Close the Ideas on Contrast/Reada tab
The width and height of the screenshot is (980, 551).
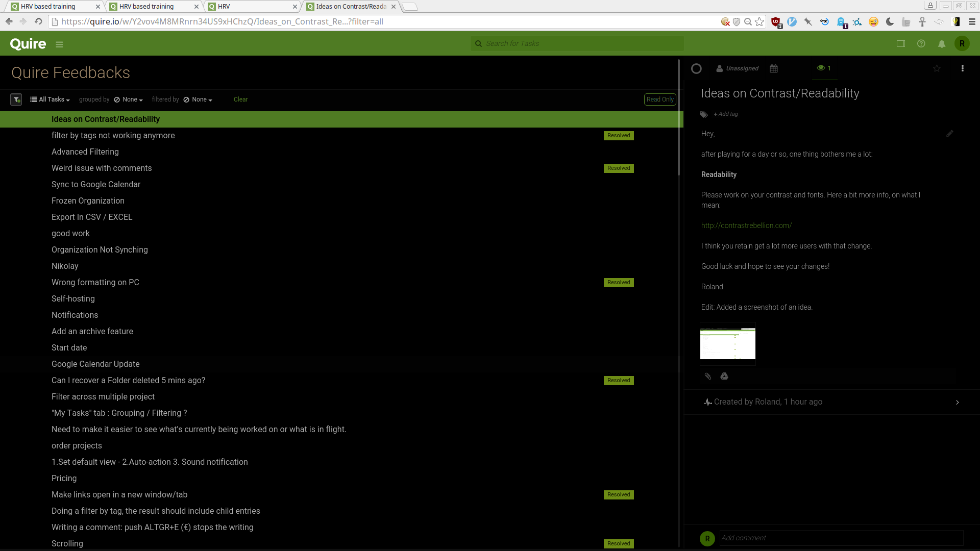click(x=394, y=7)
